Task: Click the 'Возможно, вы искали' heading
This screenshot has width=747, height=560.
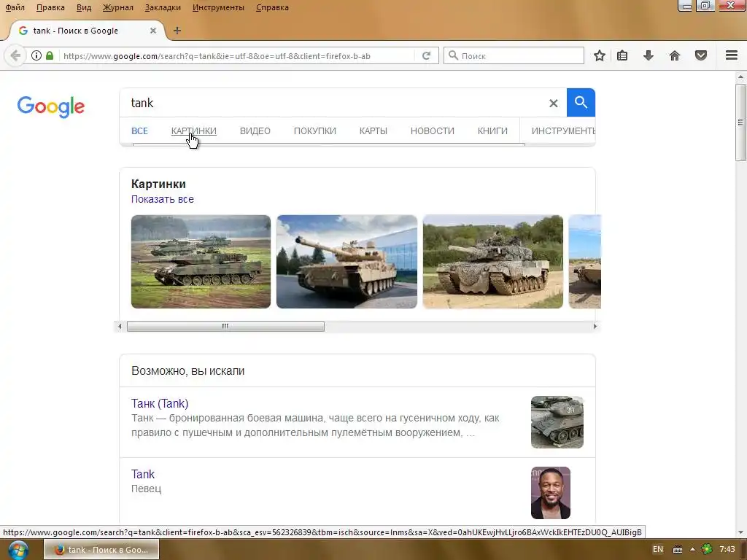Action: point(187,371)
